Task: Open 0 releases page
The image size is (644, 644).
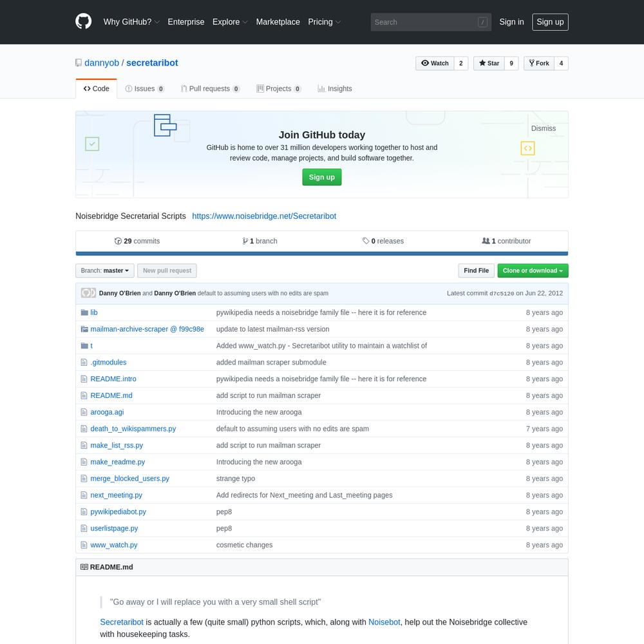Action: point(383,241)
